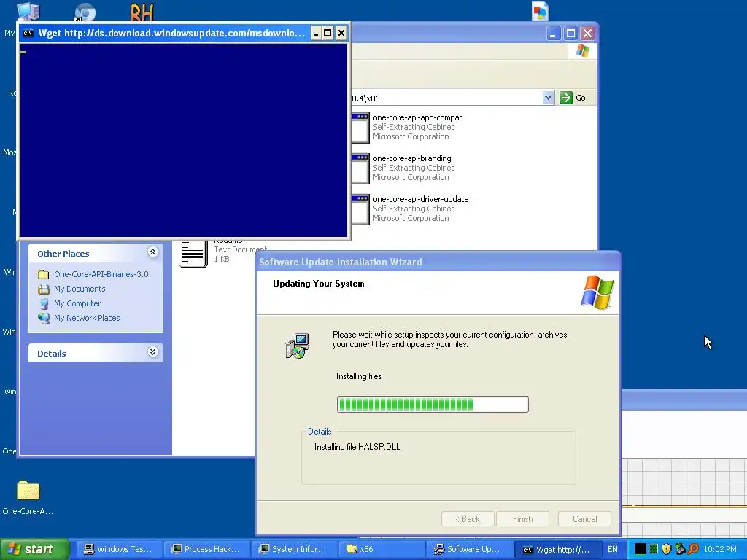
Task: Click the My Computer icon in Other Places
Action: (x=44, y=303)
